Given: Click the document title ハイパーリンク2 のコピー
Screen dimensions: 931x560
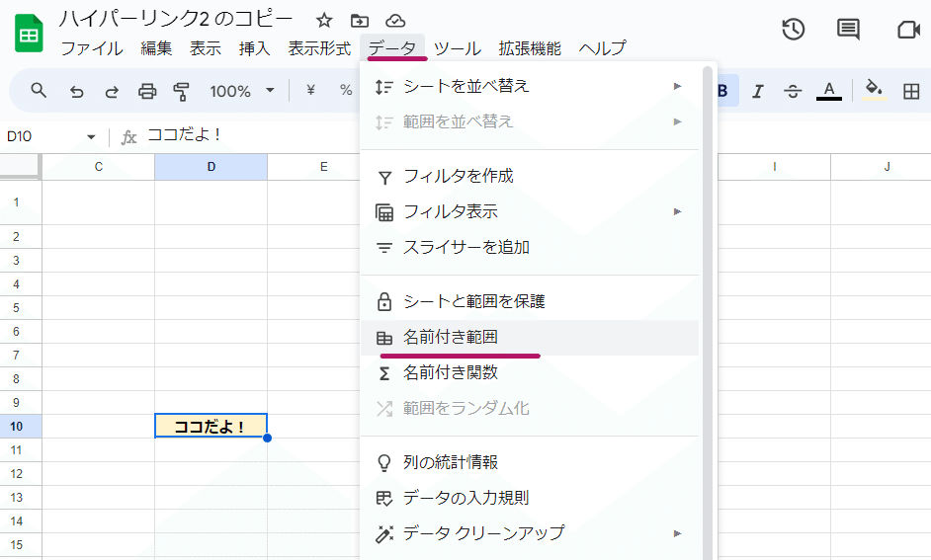Looking at the screenshot, I should pyautogui.click(x=176, y=19).
